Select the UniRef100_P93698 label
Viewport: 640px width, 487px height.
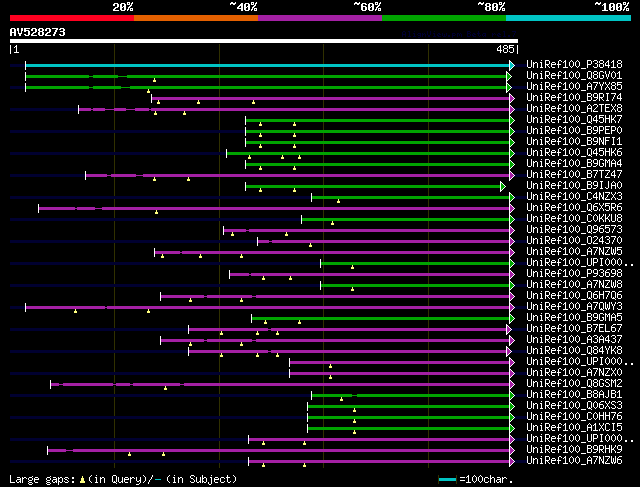pyautogui.click(x=574, y=274)
